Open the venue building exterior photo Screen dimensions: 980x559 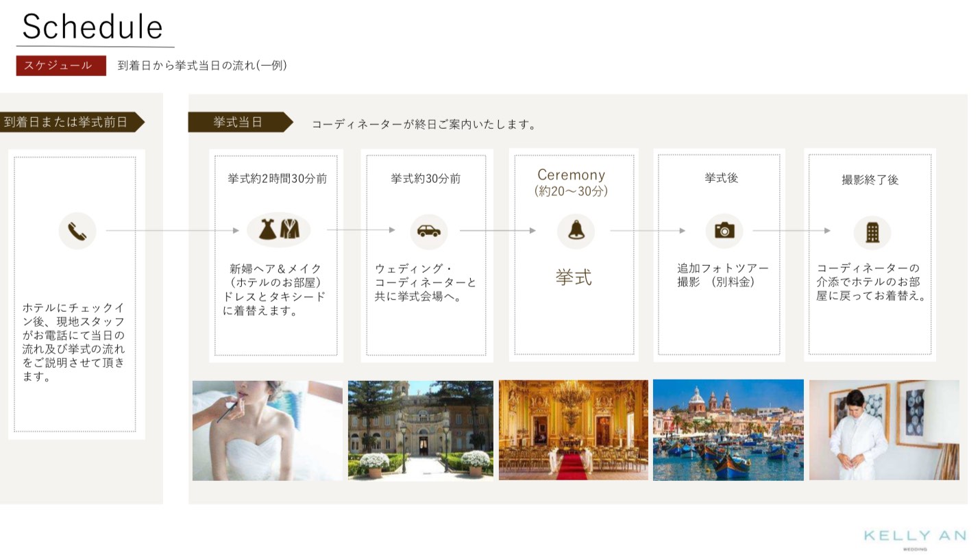(x=420, y=430)
